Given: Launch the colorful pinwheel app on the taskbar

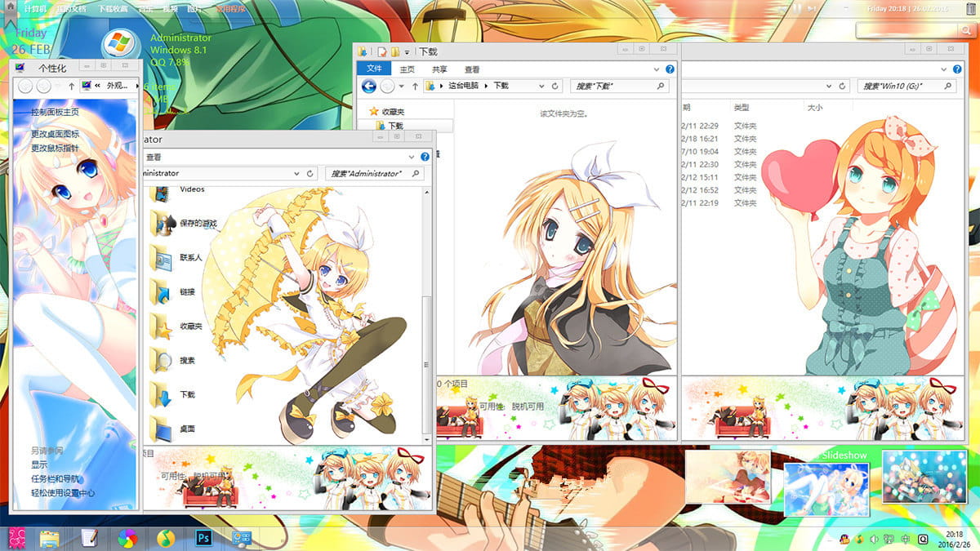Looking at the screenshot, I should point(127,538).
